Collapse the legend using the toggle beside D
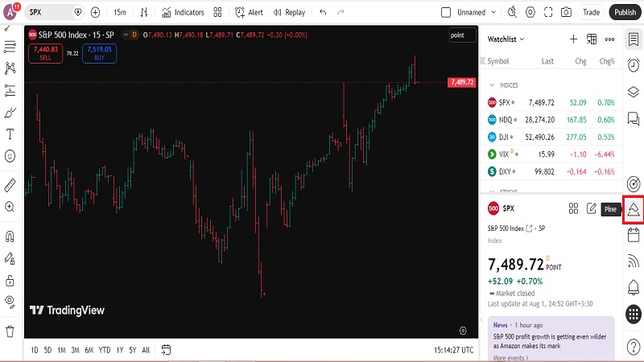 (126, 35)
